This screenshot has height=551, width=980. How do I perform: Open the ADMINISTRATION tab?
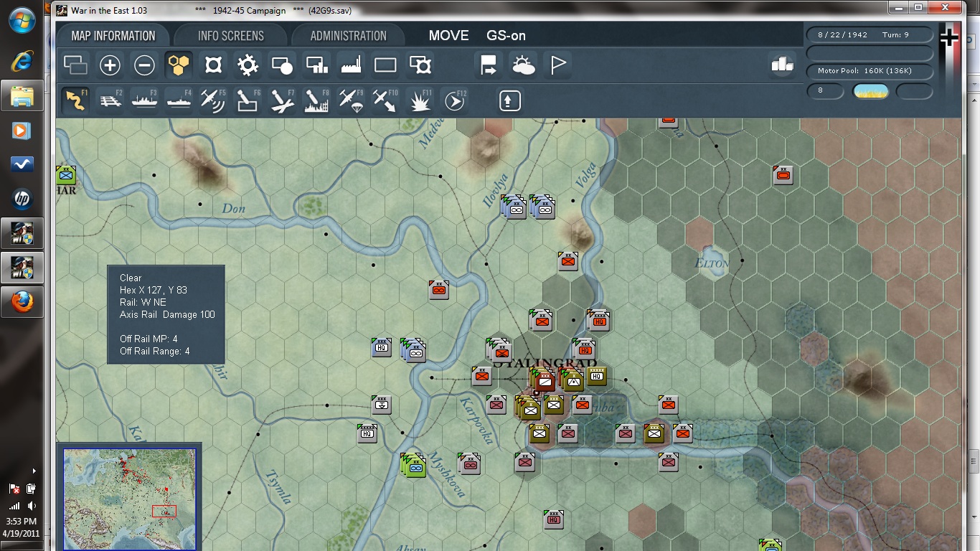point(348,36)
